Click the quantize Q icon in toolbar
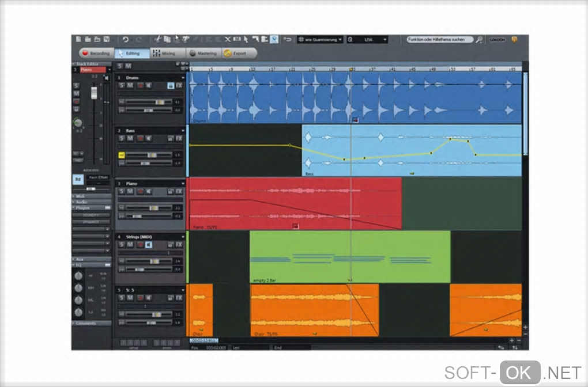Viewport: 588px width, 387px height. tap(350, 39)
